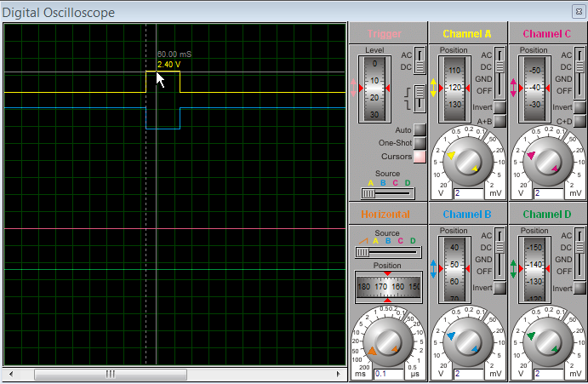This screenshot has height=384, width=588.
Task: Click Channel D fine green pointer
Action: tap(555, 349)
